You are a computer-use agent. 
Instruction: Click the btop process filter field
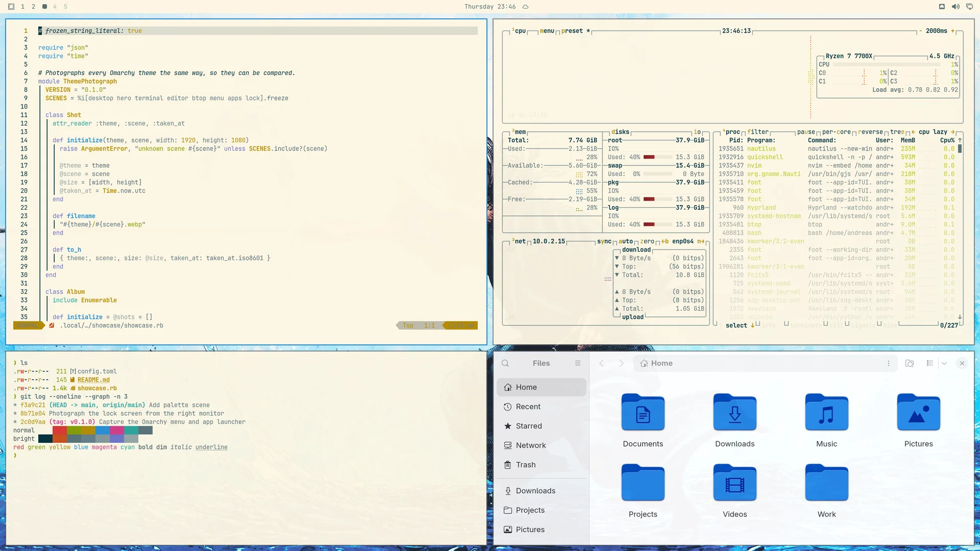(758, 132)
